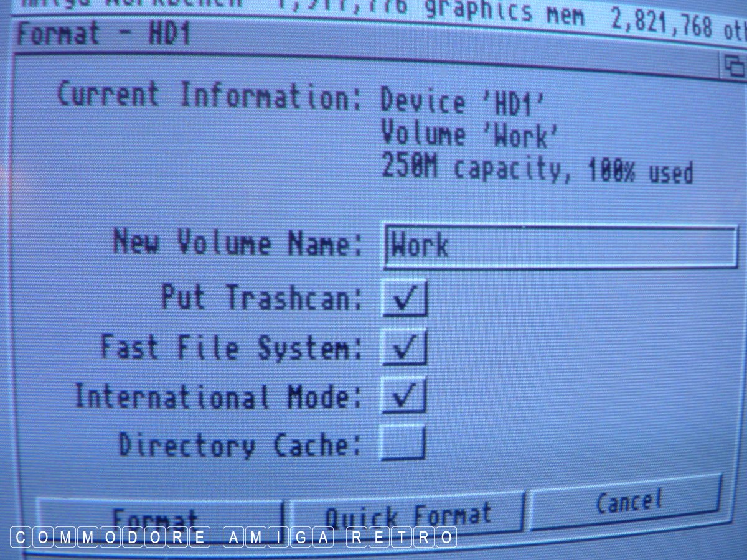The height and width of the screenshot is (560, 747).
Task: Uncheck the Fast File System checkbox
Action: click(404, 347)
